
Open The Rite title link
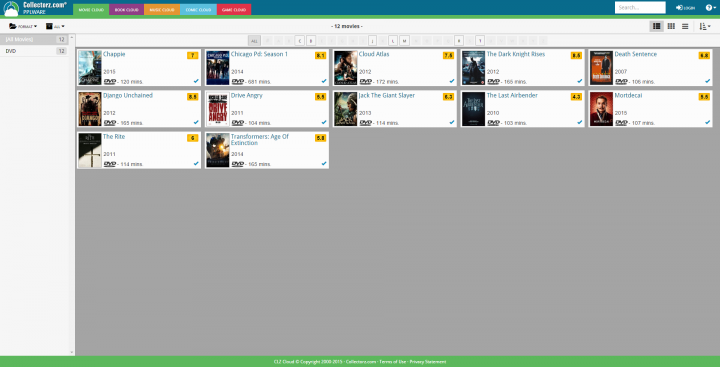113,137
